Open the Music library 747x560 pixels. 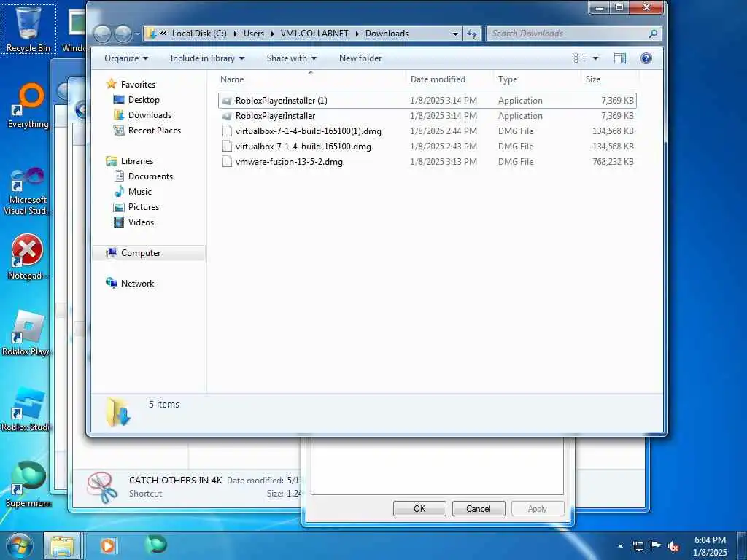[x=139, y=192]
